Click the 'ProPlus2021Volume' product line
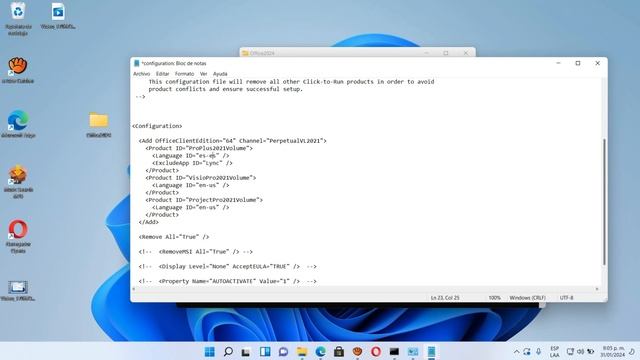640x360 pixels. pos(199,148)
